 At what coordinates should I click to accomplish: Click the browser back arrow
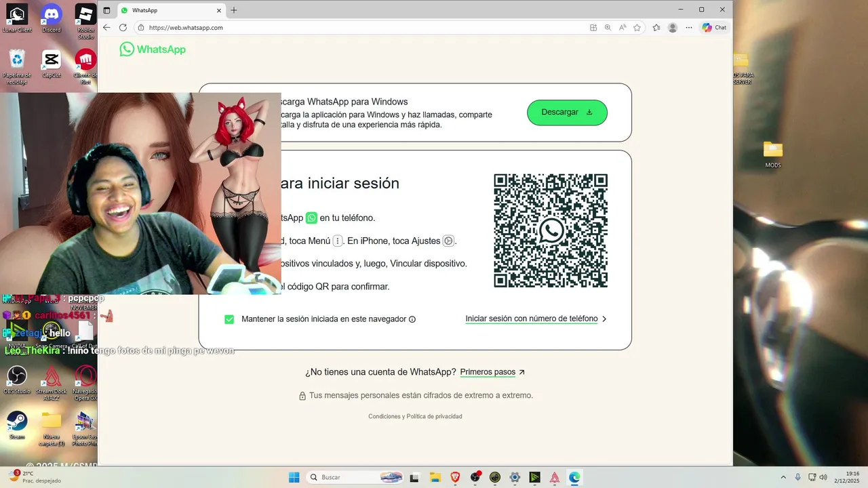coord(106,28)
